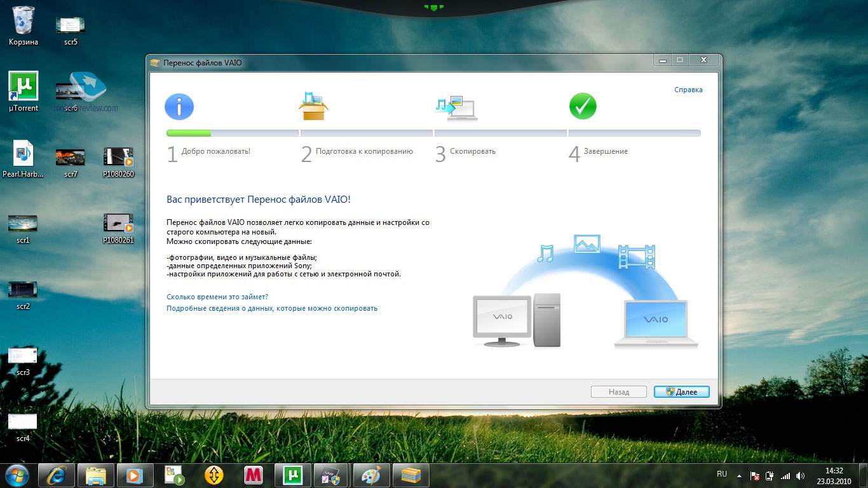Click the VAIO shield taskbar icon
868x488 pixels.
click(332, 475)
